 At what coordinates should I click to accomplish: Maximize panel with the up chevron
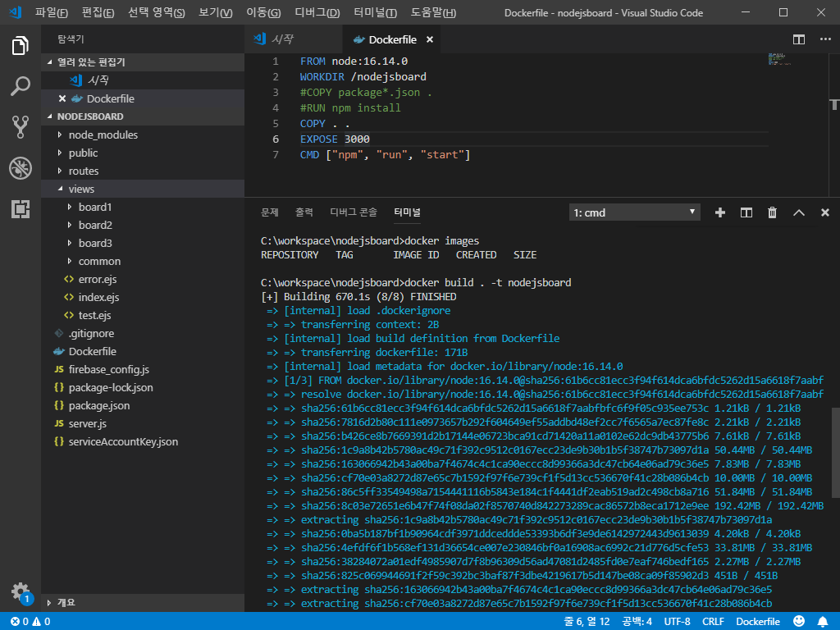point(799,212)
